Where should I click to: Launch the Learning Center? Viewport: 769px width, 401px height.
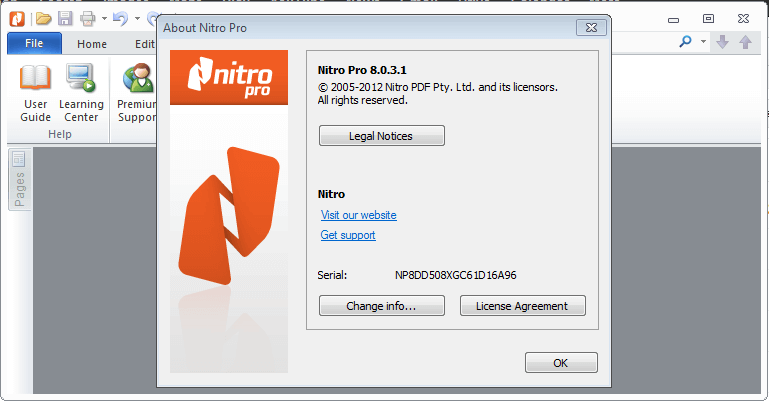click(x=81, y=93)
